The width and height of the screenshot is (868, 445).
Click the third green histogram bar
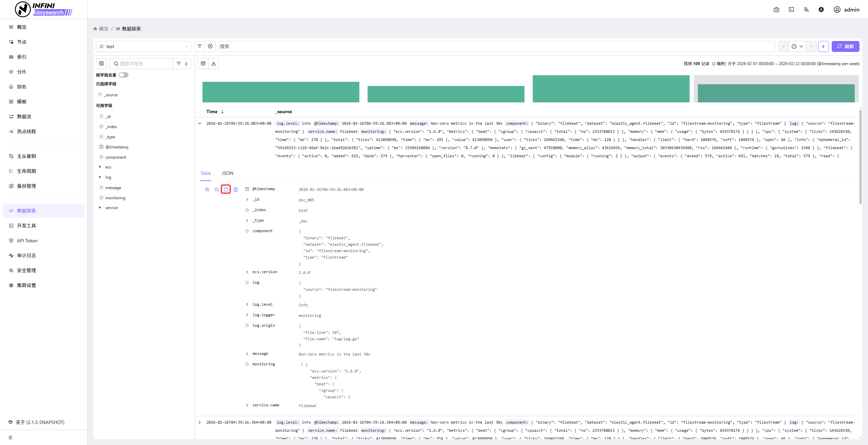tap(611, 89)
